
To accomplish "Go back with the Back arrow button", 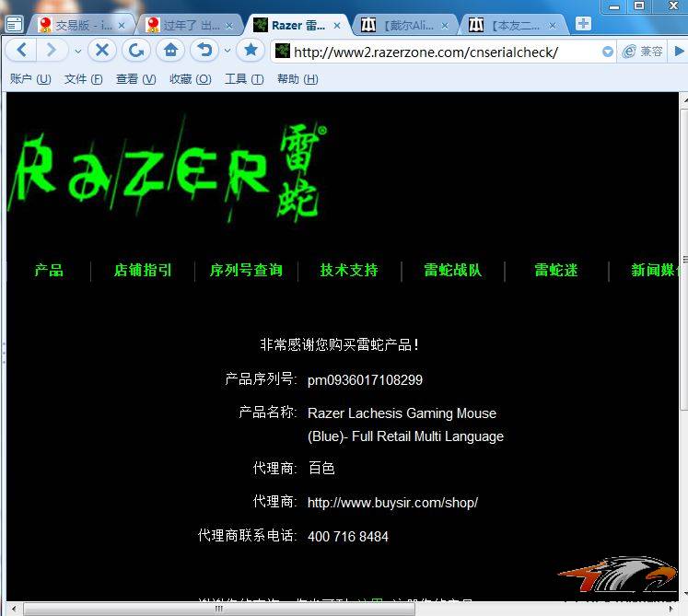I will coord(21,50).
